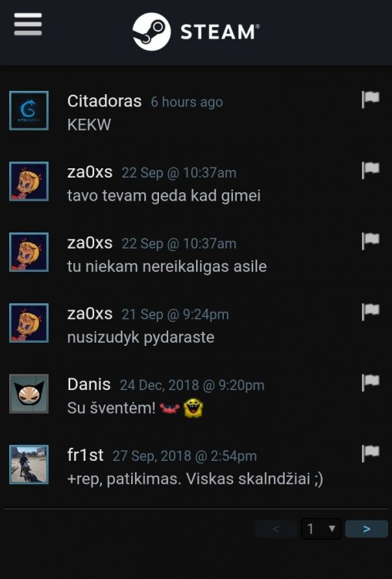
Task: View Citadoras's avatar thumbnail
Action: (29, 110)
